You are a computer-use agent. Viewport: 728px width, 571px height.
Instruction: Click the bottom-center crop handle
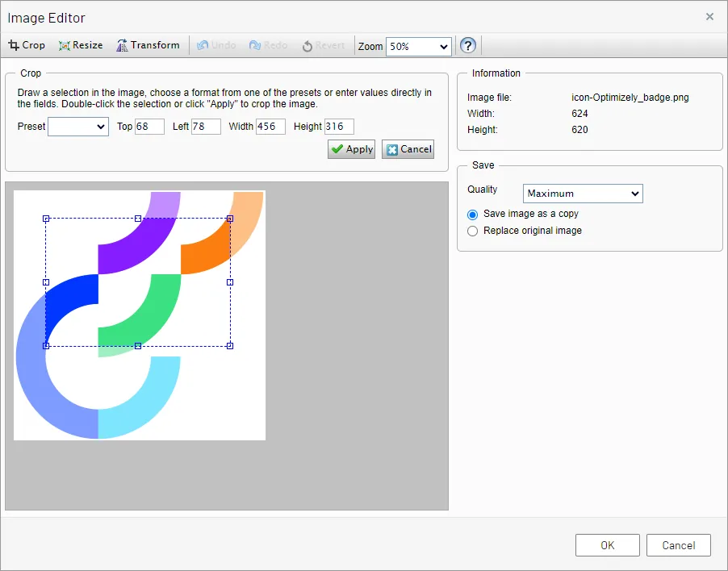[138, 345]
